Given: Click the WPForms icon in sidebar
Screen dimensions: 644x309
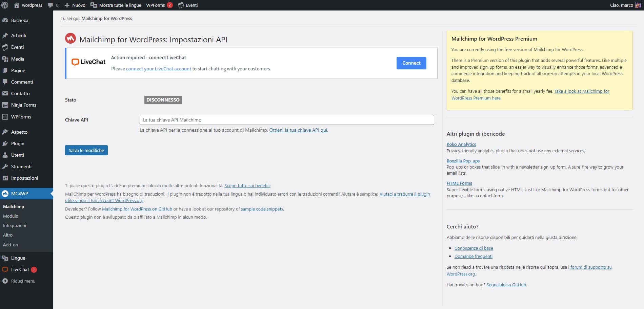Looking at the screenshot, I should pyautogui.click(x=5, y=117).
